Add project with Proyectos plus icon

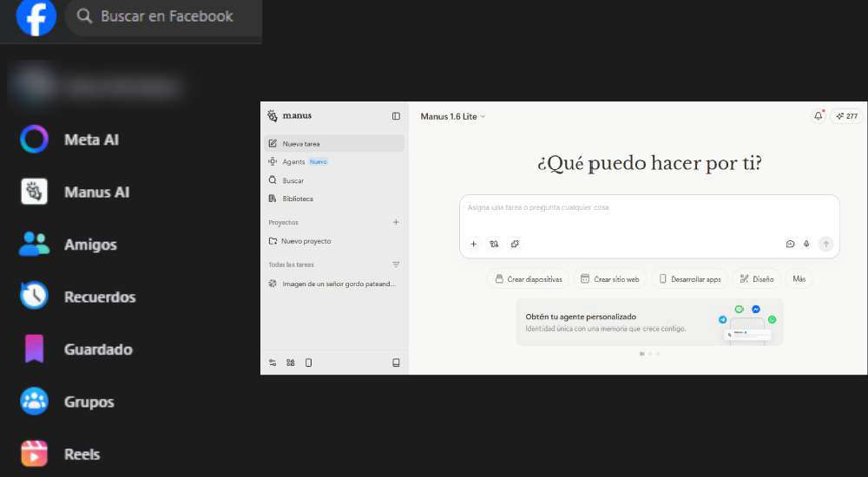(396, 223)
